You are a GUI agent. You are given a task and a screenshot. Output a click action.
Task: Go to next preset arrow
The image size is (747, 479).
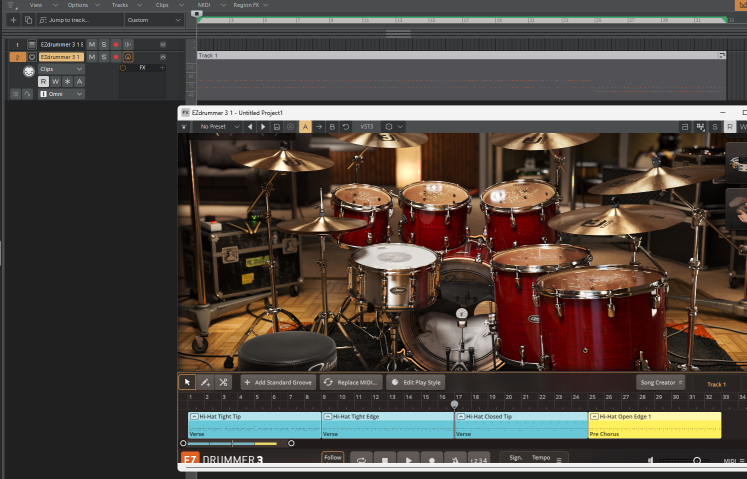pos(263,127)
